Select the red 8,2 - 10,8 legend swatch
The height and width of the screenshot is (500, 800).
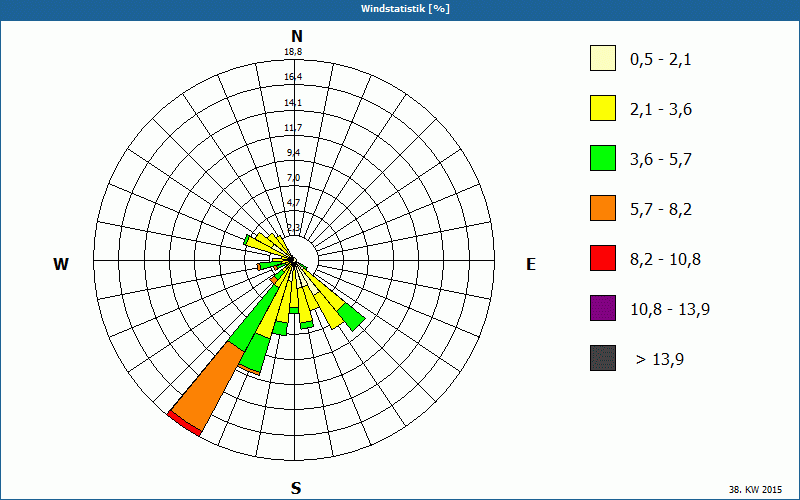point(603,258)
